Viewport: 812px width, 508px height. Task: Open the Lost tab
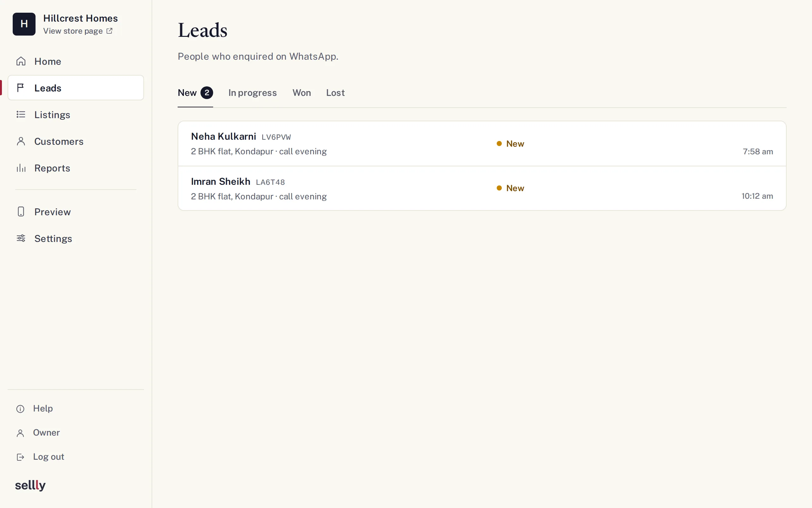[x=336, y=93]
